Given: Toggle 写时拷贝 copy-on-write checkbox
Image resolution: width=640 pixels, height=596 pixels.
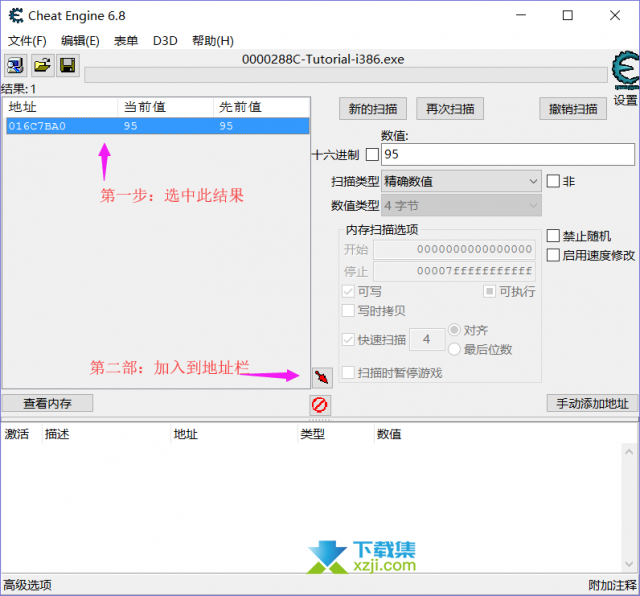Looking at the screenshot, I should 348,311.
